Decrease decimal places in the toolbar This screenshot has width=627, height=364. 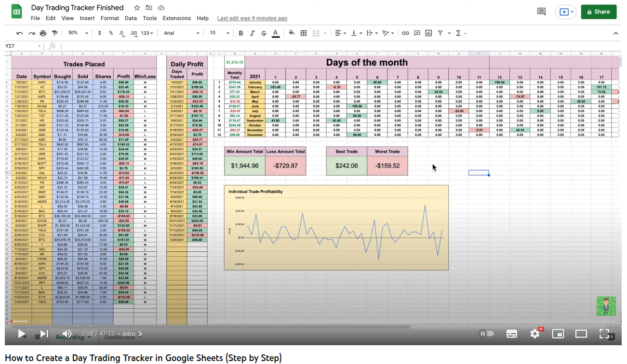click(x=121, y=33)
